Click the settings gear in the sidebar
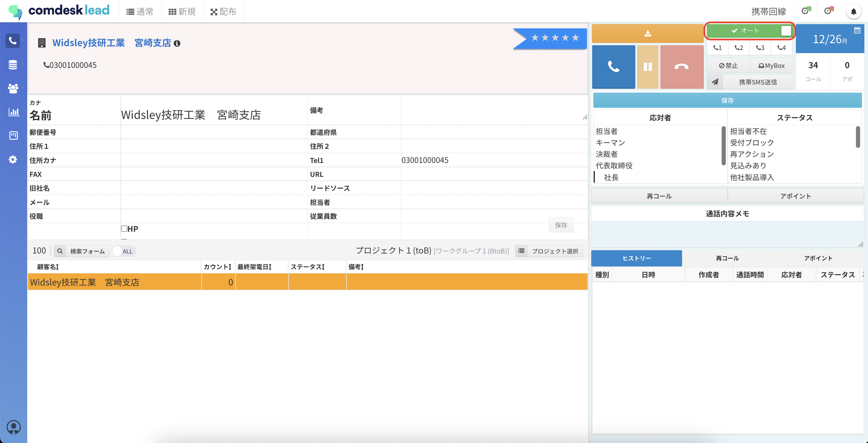The width and height of the screenshot is (868, 443). click(x=13, y=159)
